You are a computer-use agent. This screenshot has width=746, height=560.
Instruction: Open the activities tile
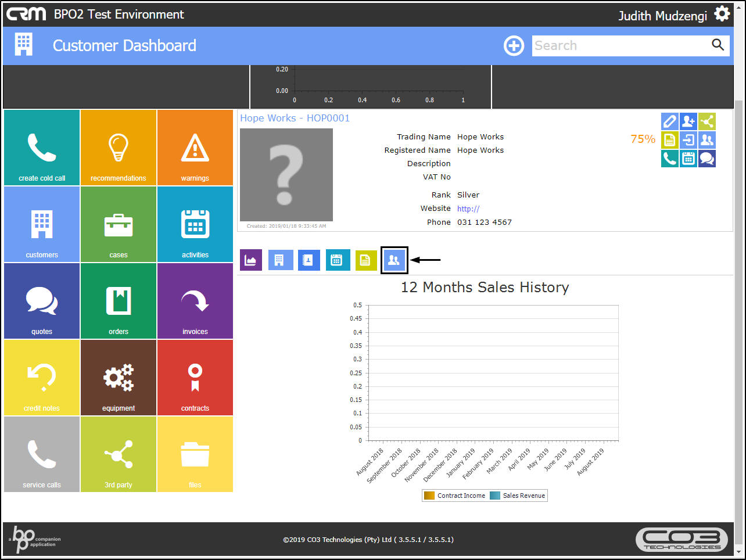[195, 224]
